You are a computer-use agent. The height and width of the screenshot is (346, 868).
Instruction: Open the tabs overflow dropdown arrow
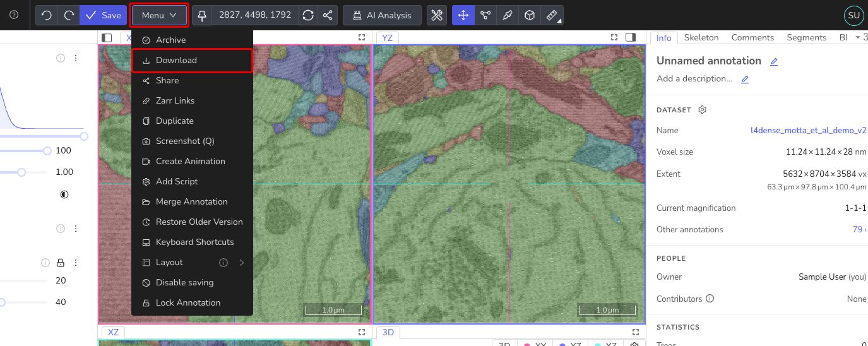(x=857, y=37)
